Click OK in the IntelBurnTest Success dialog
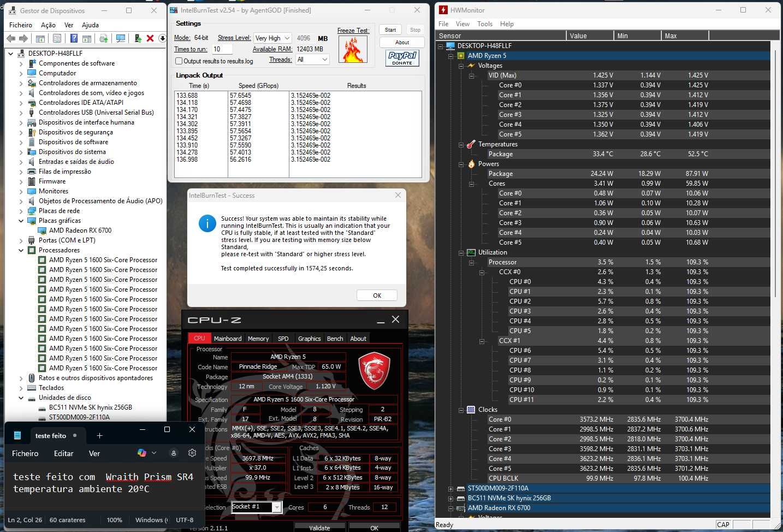This screenshot has width=783, height=532. pyautogui.click(x=377, y=295)
